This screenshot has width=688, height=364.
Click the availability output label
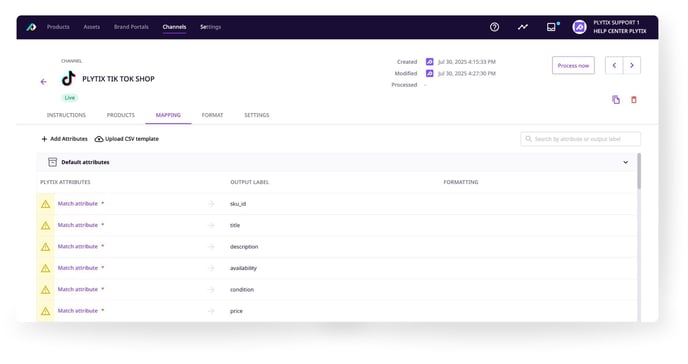(244, 268)
